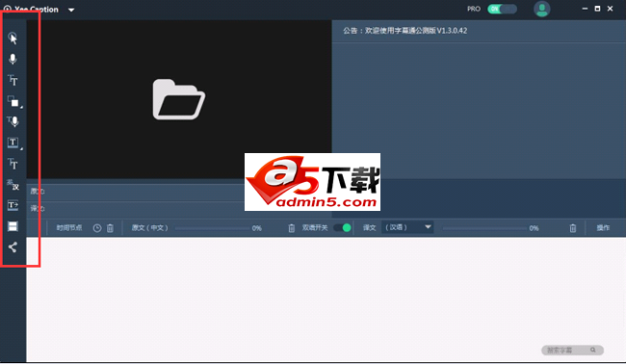The height and width of the screenshot is (364, 626).
Task: Click the trash icon left of 操作
Action: click(x=573, y=228)
